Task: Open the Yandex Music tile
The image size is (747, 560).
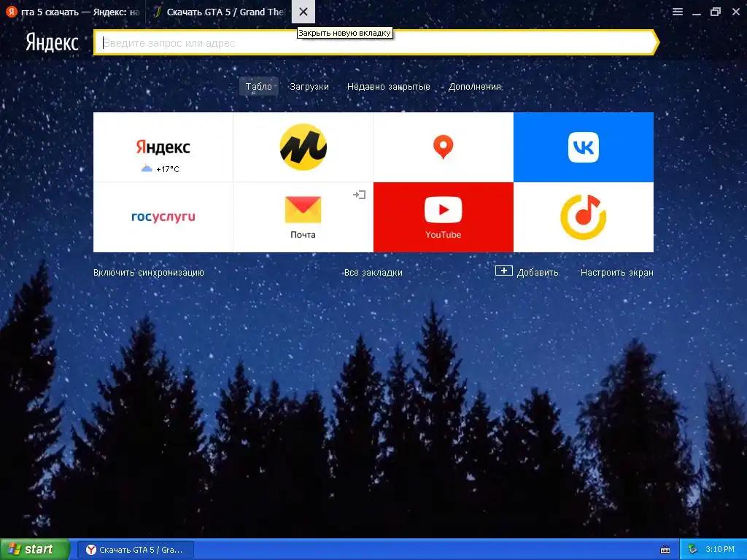Action: coord(584,217)
